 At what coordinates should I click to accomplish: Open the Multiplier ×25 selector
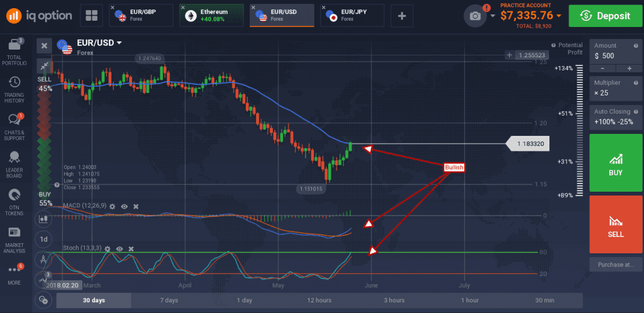(x=615, y=88)
